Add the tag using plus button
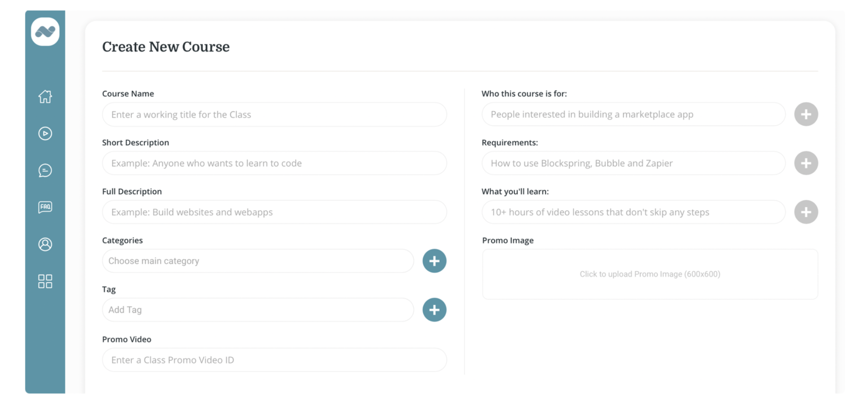The image size is (868, 404). (434, 310)
